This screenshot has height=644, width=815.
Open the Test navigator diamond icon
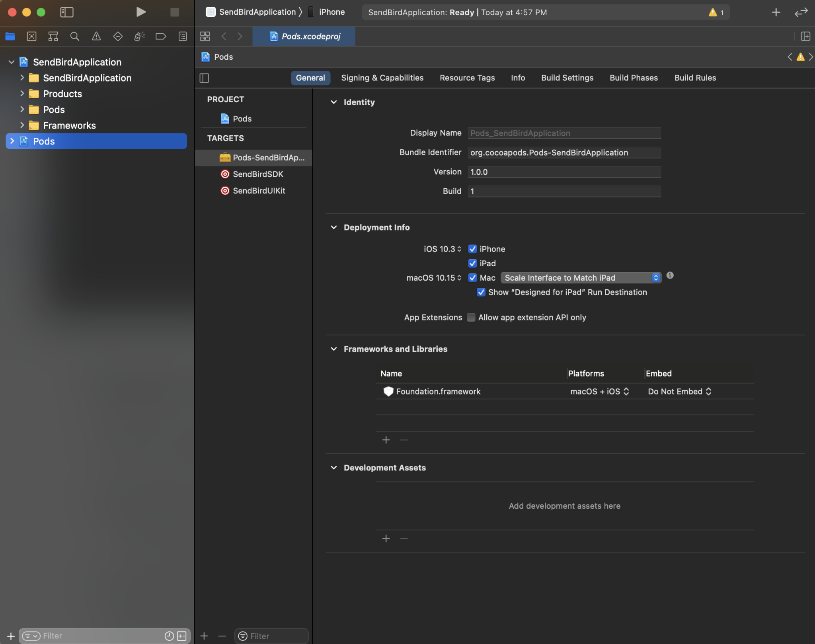click(118, 37)
